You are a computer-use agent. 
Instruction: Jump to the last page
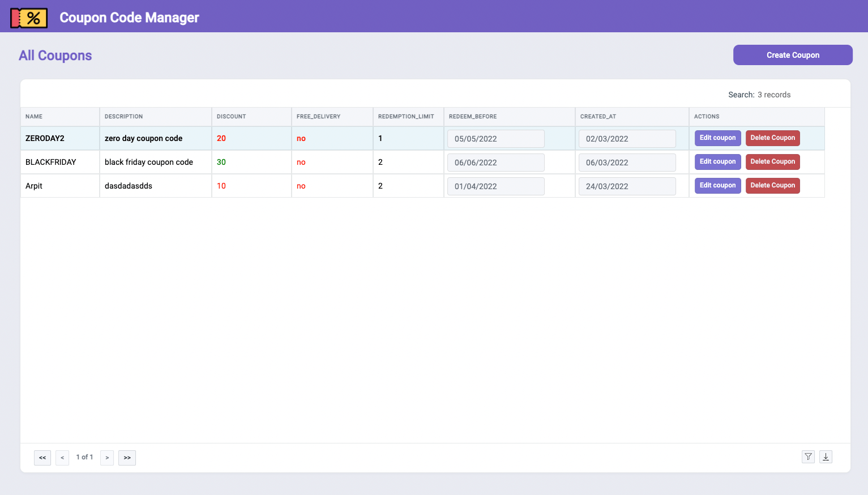127,458
